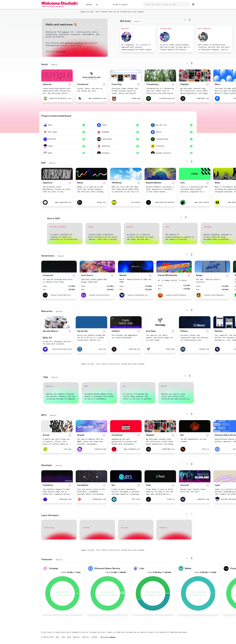Screen dimensions: 236x644
Task: Click Morpho butterfly icon
Action: coord(122,295)
